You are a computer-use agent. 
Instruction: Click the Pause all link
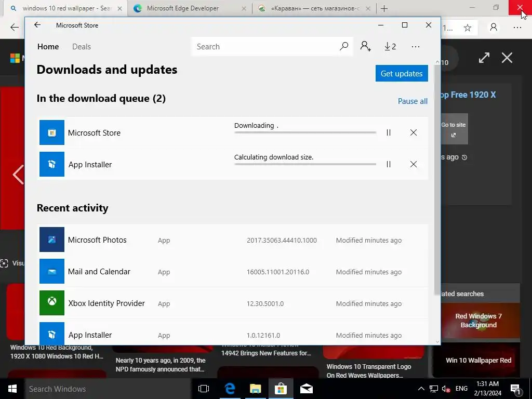[x=413, y=101]
